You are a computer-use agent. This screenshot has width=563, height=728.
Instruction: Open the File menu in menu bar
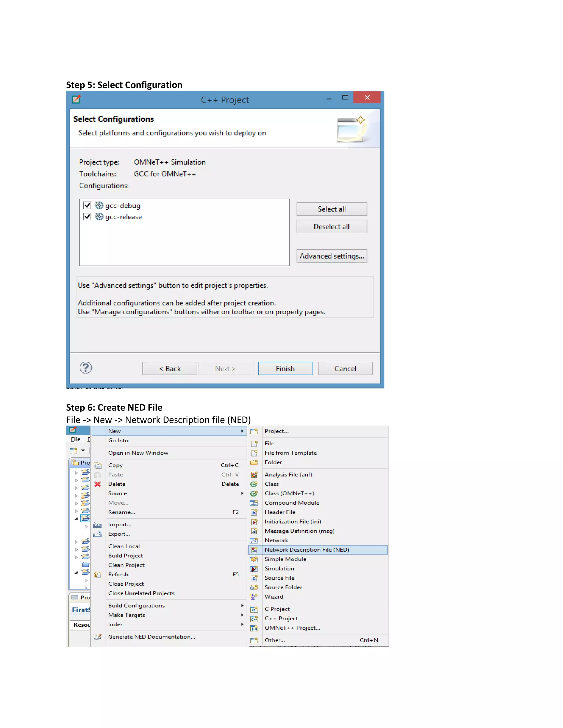pyautogui.click(x=76, y=439)
